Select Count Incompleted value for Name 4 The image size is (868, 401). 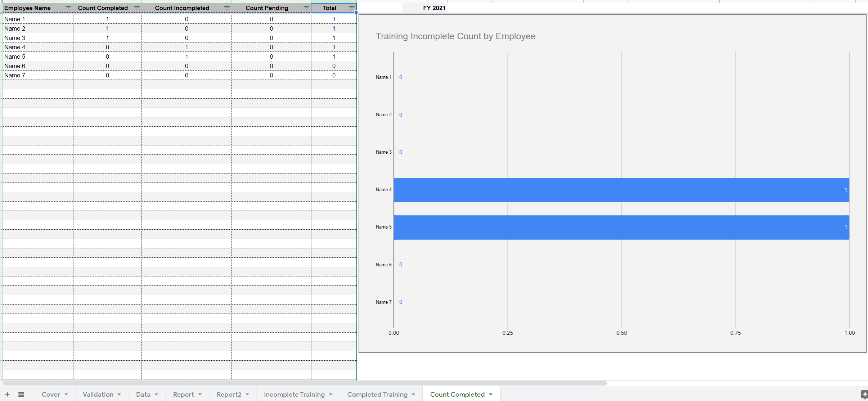pos(186,47)
